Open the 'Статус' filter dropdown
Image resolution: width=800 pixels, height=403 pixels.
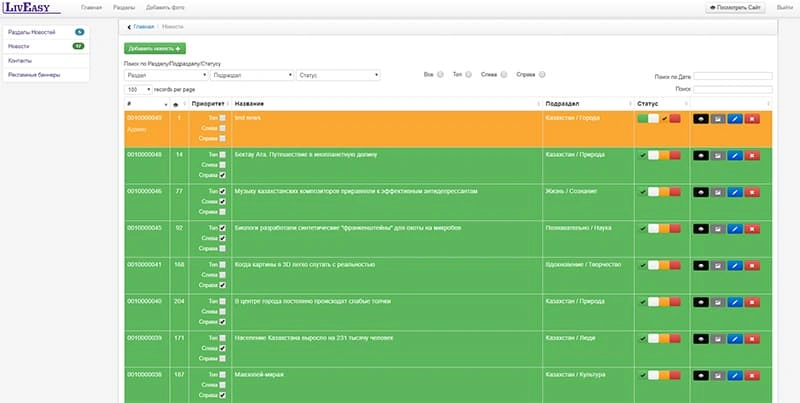(x=338, y=75)
